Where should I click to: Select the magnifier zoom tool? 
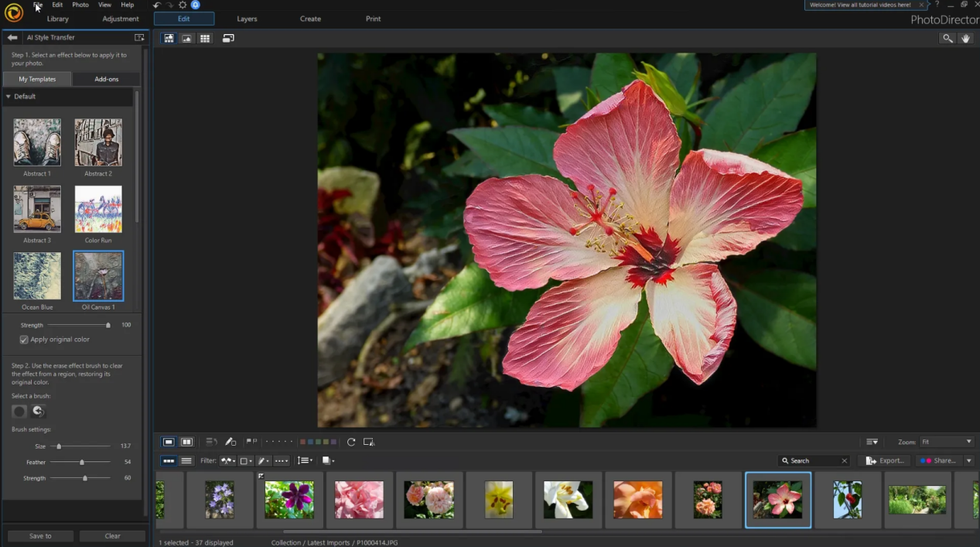pyautogui.click(x=947, y=38)
